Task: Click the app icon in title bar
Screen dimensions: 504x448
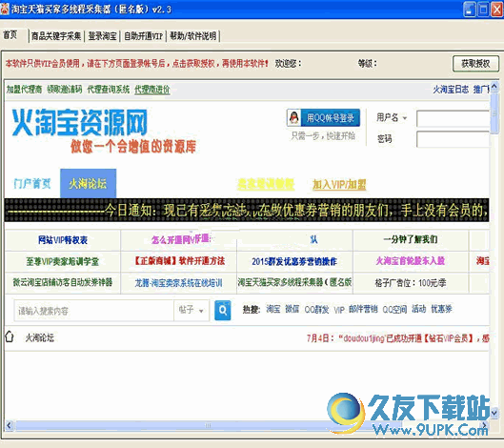Action: [5, 9]
